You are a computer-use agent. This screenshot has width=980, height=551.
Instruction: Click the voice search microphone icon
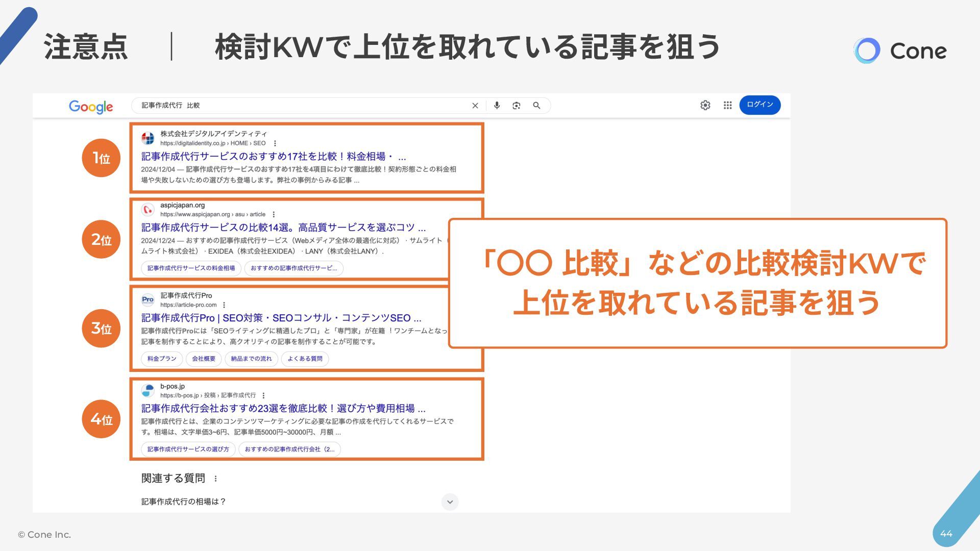[497, 106]
